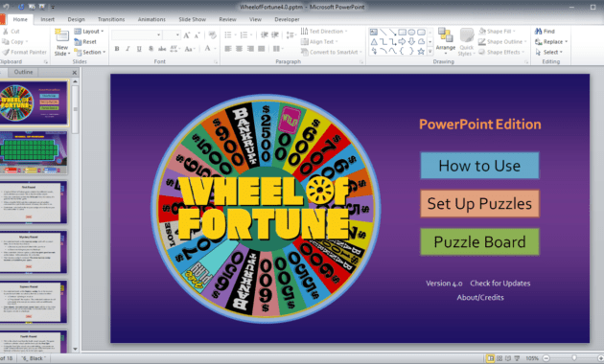This screenshot has width=604, height=364.
Task: Clear all formatting
Action: coord(212,35)
